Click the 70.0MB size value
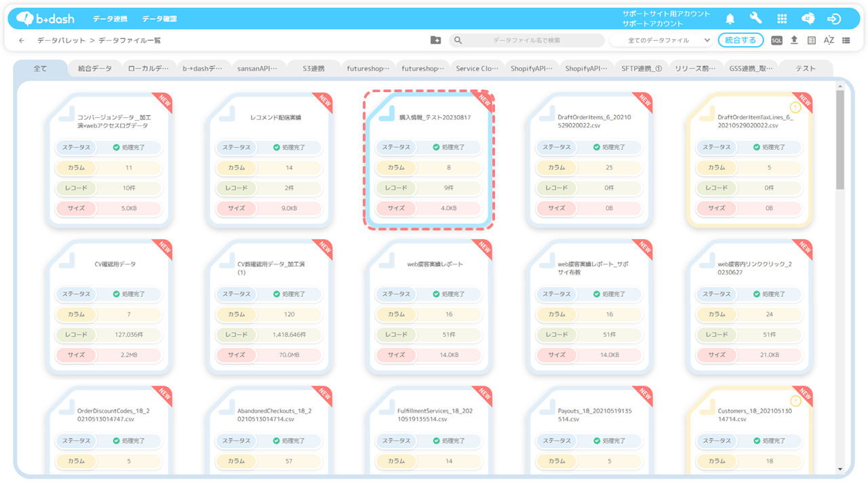The width and height of the screenshot is (868, 488). tap(289, 355)
